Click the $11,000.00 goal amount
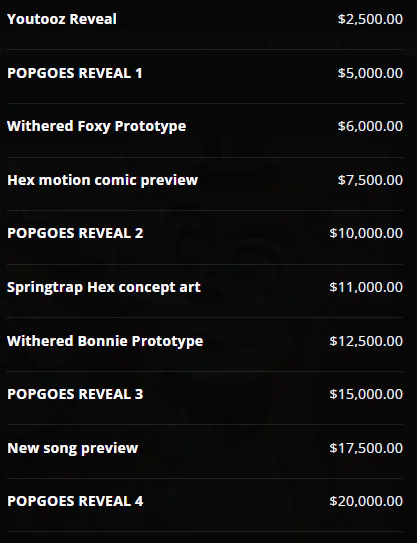The width and height of the screenshot is (417, 543). pyautogui.click(x=366, y=287)
